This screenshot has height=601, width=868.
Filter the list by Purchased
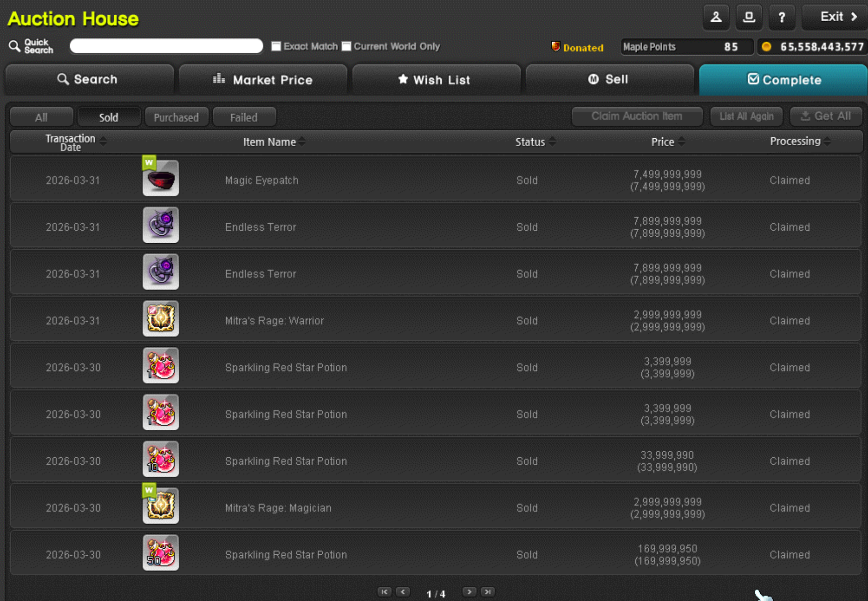(176, 117)
